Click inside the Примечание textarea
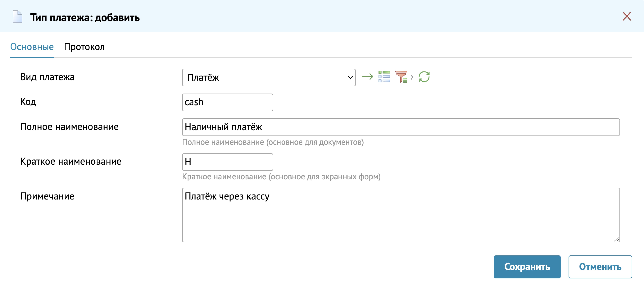644x289 pixels. click(401, 215)
